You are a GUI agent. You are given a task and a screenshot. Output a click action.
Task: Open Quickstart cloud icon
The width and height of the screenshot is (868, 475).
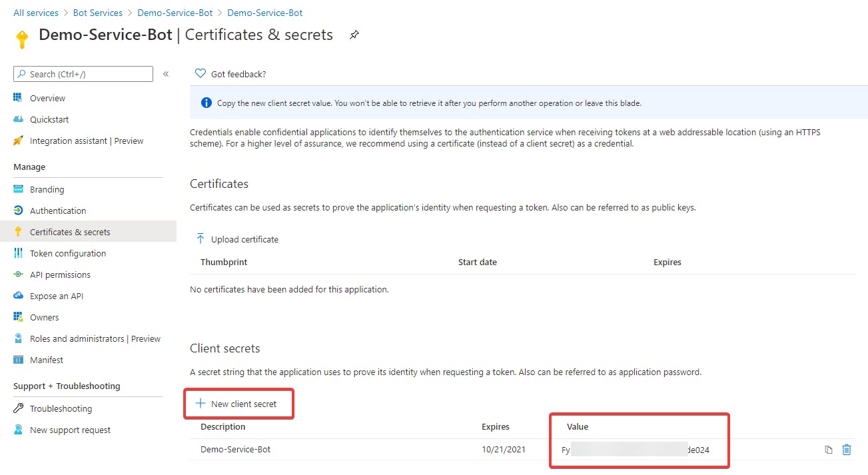coord(18,119)
